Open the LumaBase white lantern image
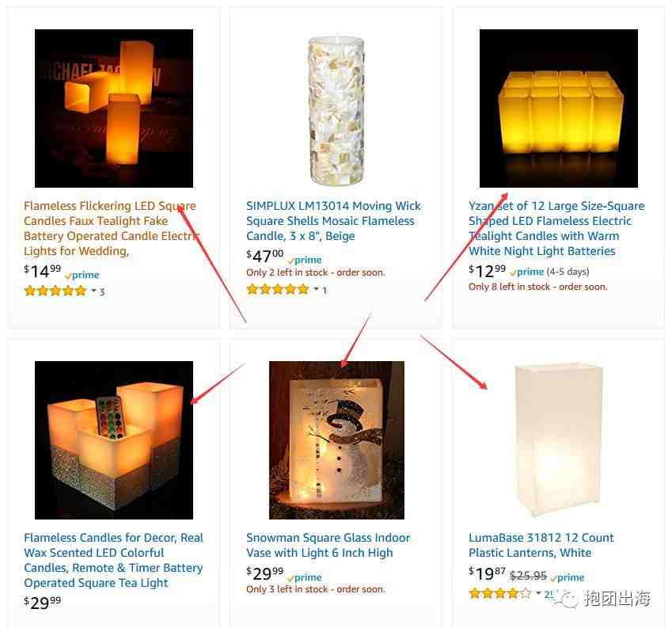The image size is (672, 628). [x=559, y=440]
